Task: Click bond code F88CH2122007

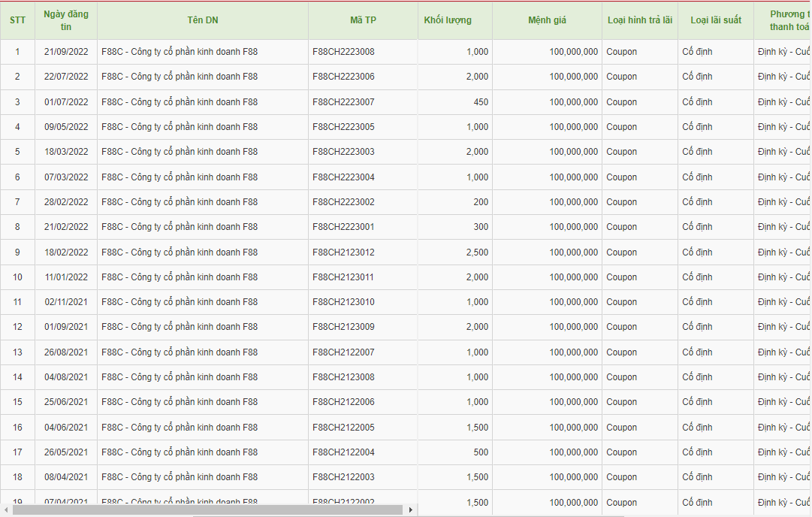Action: pyautogui.click(x=343, y=352)
